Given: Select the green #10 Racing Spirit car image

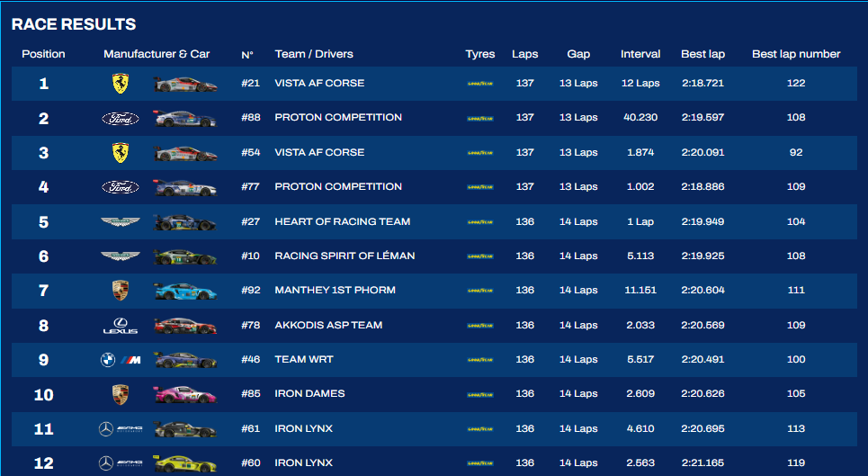Looking at the screenshot, I should click(185, 256).
